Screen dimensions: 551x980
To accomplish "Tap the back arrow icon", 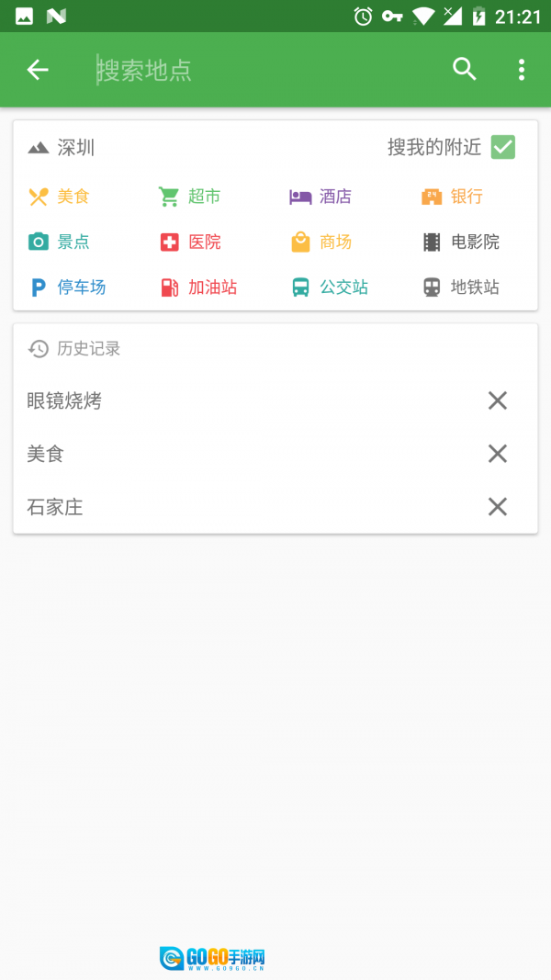I will (38, 70).
